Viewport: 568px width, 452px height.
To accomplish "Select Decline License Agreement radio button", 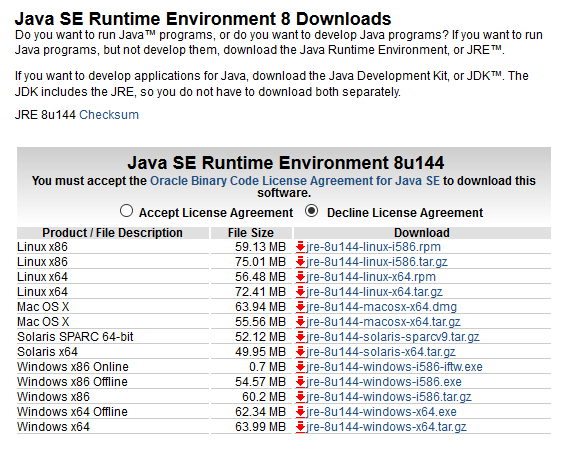I will click(312, 211).
